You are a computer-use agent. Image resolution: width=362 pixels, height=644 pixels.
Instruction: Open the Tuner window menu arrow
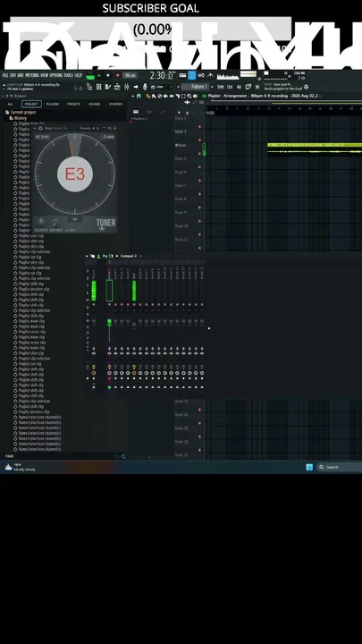(x=35, y=128)
